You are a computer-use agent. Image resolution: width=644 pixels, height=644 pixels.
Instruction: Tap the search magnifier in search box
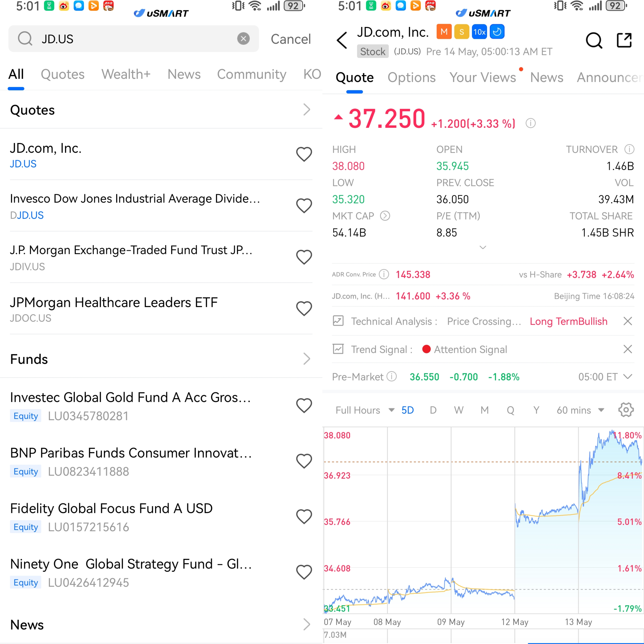click(25, 39)
